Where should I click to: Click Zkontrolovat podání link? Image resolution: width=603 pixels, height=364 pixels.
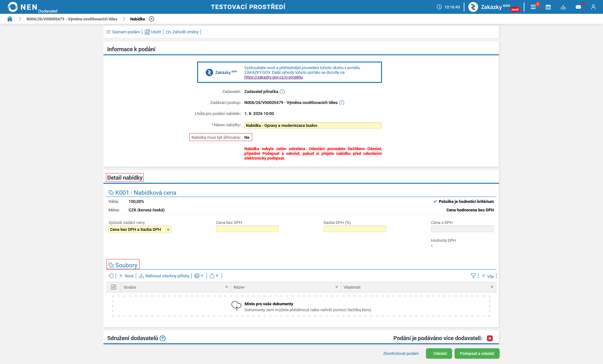401,354
